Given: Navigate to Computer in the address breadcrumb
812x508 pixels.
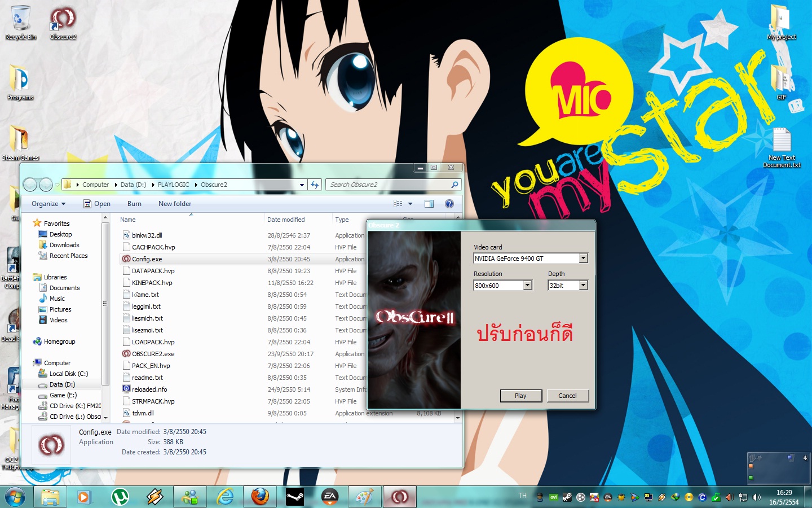Looking at the screenshot, I should [x=95, y=185].
